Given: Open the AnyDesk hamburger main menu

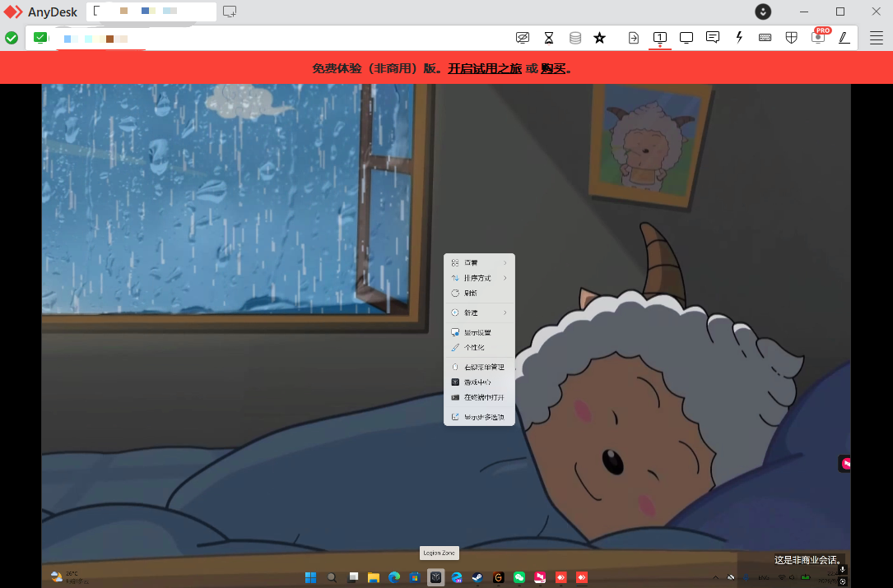Looking at the screenshot, I should (876, 38).
